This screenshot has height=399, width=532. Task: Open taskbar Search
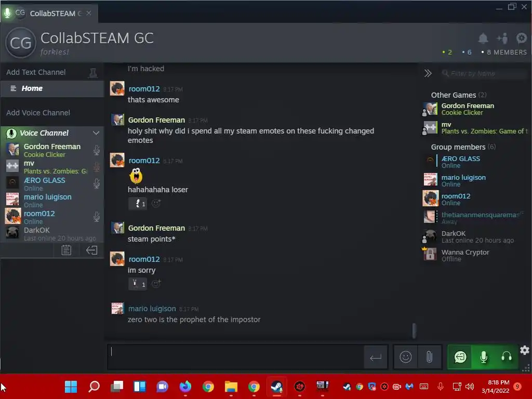coord(94,387)
